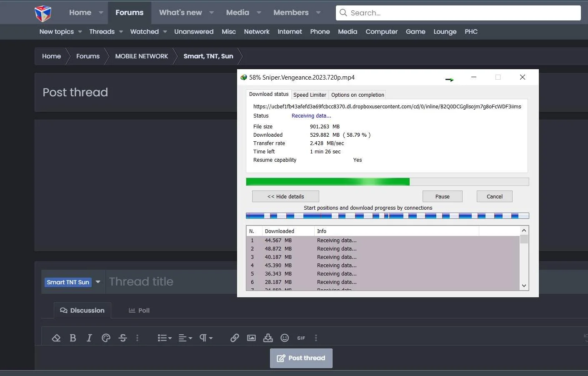
Task: Switch to Options on completion tab
Action: click(358, 95)
